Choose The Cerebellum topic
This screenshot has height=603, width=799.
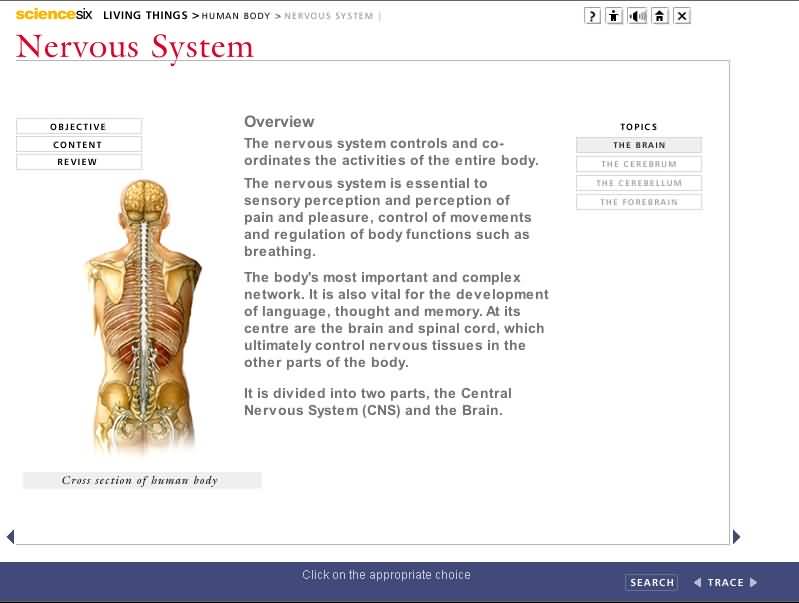tap(639, 183)
